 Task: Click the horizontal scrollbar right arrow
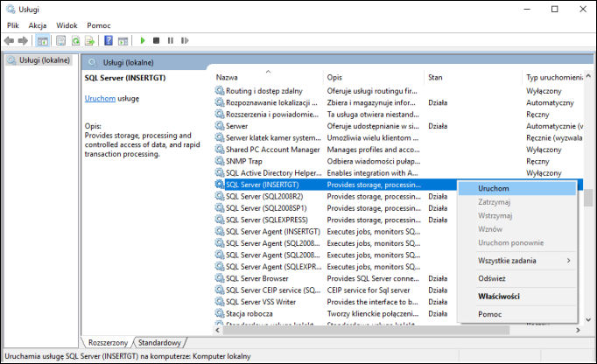click(578, 330)
